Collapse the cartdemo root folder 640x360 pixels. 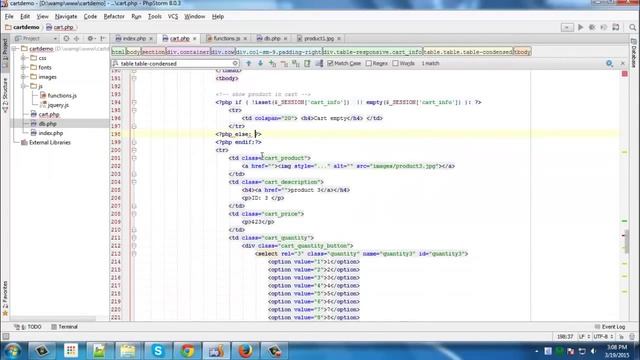coord(15,49)
